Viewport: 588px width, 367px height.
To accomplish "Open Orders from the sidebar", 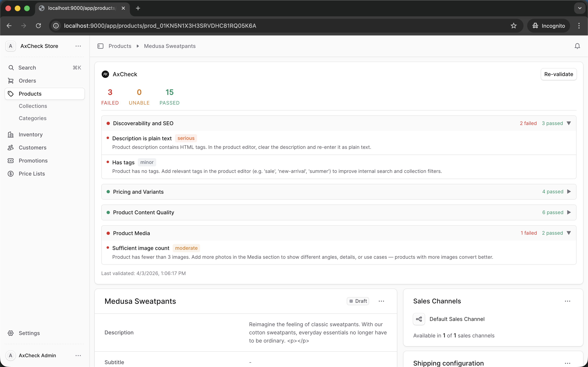I will click(27, 81).
